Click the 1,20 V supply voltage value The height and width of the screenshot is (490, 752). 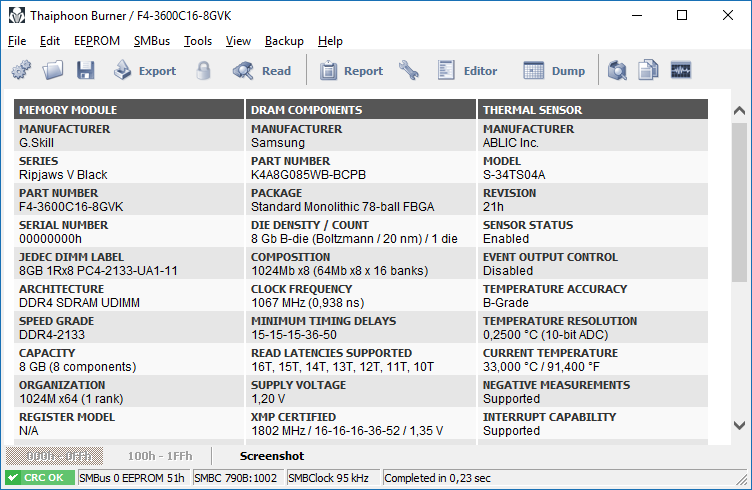268,399
